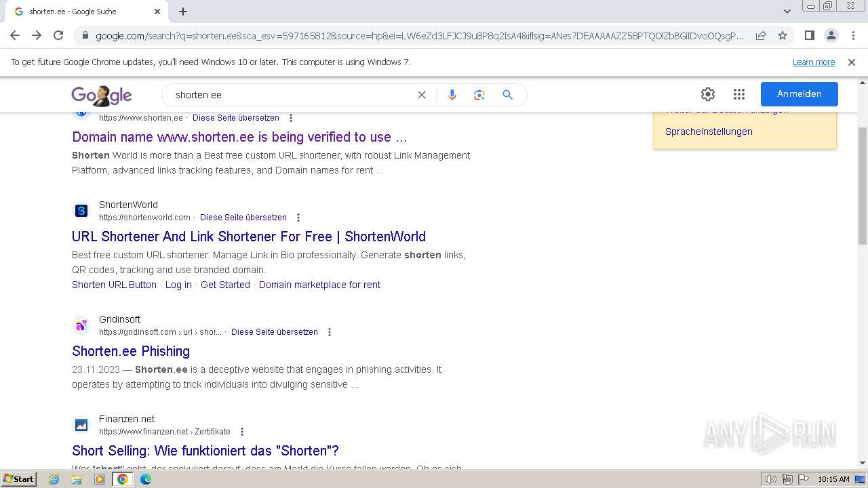Click the ShortenWorld site favicon
This screenshot has height=488, width=868.
click(x=81, y=211)
